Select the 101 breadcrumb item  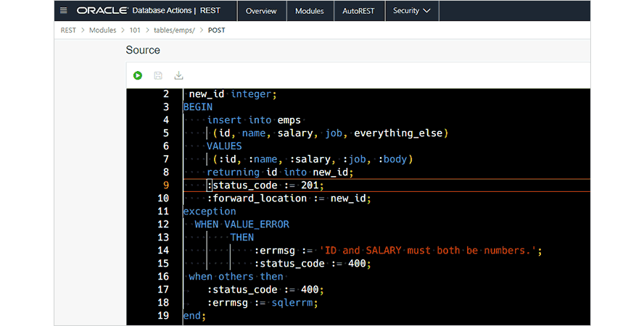135,30
